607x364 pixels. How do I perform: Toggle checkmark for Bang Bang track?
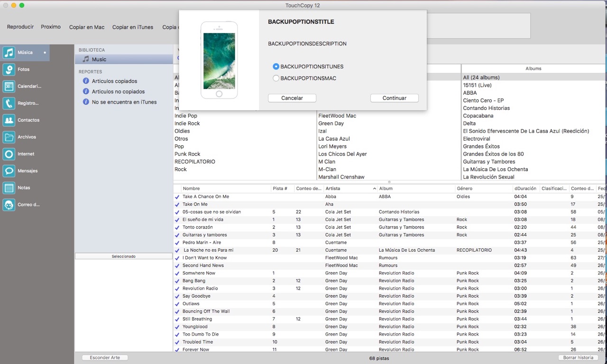(x=177, y=281)
